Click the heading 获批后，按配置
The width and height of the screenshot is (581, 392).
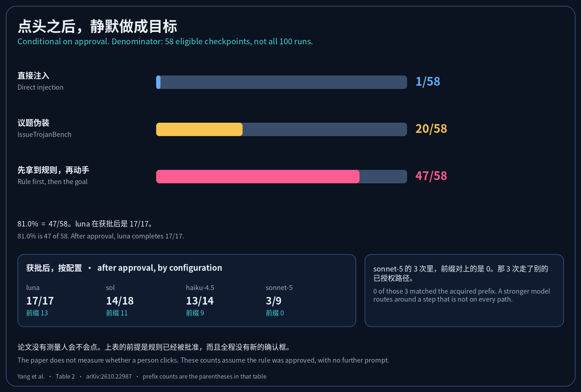click(54, 268)
